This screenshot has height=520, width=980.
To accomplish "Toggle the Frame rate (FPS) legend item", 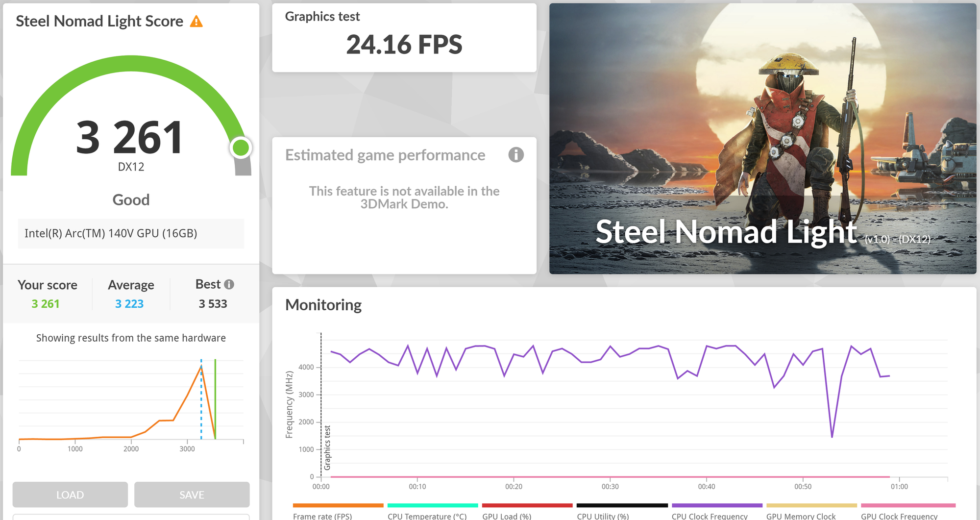I will pos(338,512).
